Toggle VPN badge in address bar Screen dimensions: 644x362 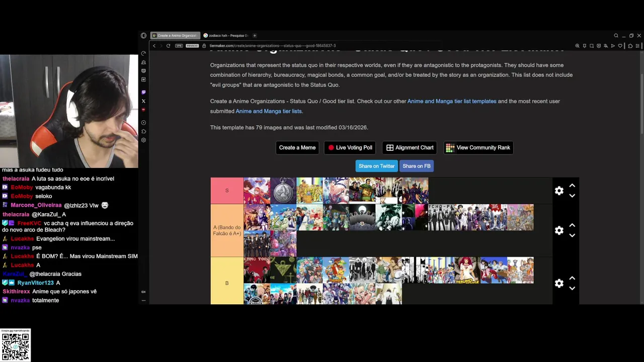pos(179,46)
